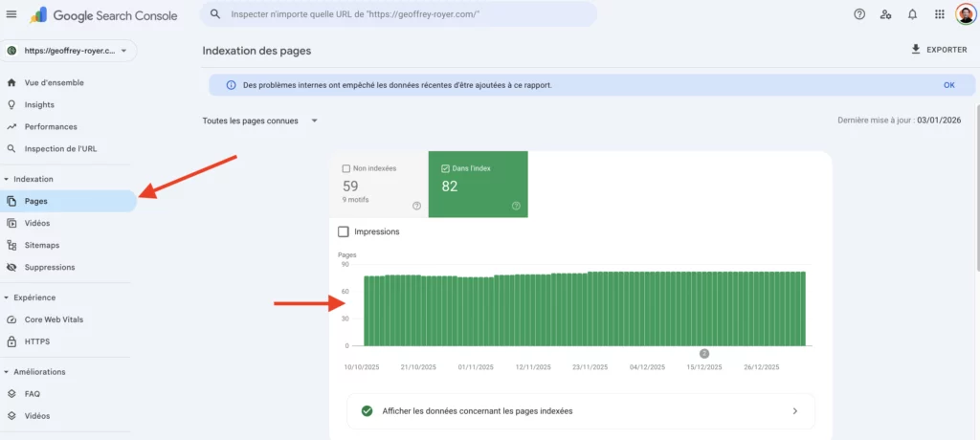Click the user profile avatar

(966, 14)
